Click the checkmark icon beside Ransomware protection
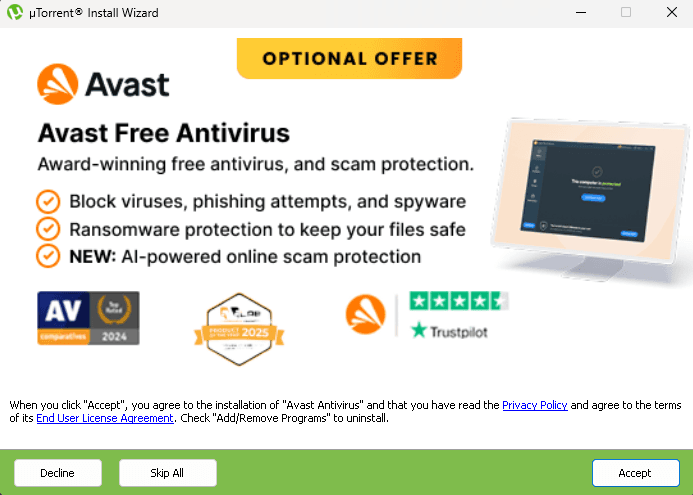 (48, 229)
